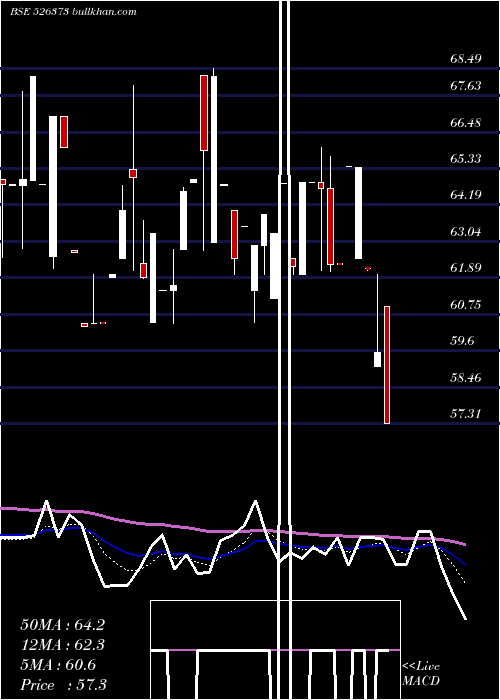Click the tall red candle peaking near 68.49

204,113
